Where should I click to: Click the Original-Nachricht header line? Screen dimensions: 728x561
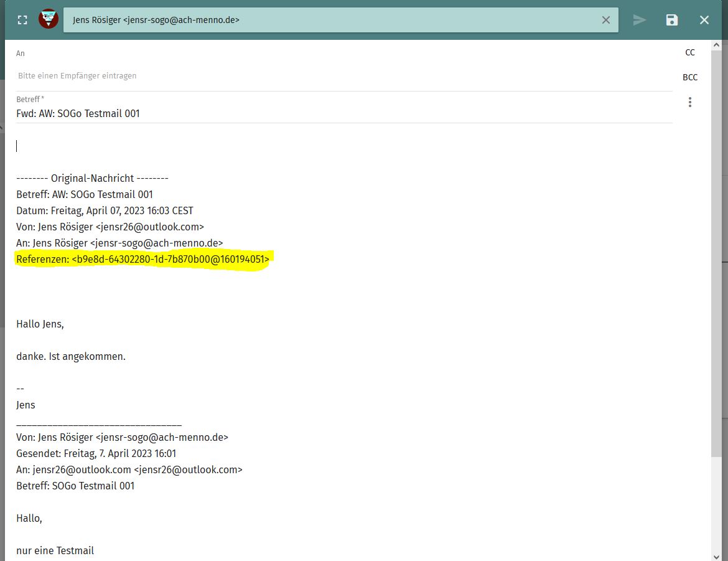pos(92,179)
